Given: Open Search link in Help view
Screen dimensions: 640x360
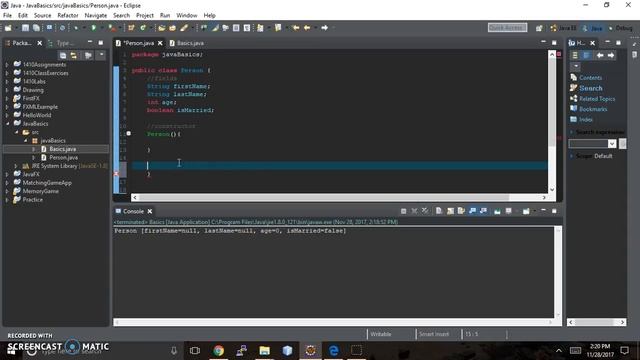Looking at the screenshot, I should coord(591,88).
